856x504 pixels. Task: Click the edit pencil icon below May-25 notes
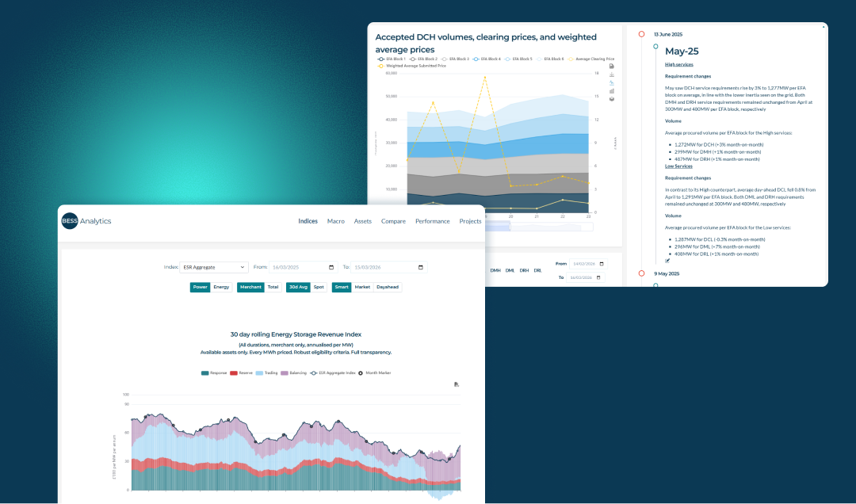[x=667, y=261]
